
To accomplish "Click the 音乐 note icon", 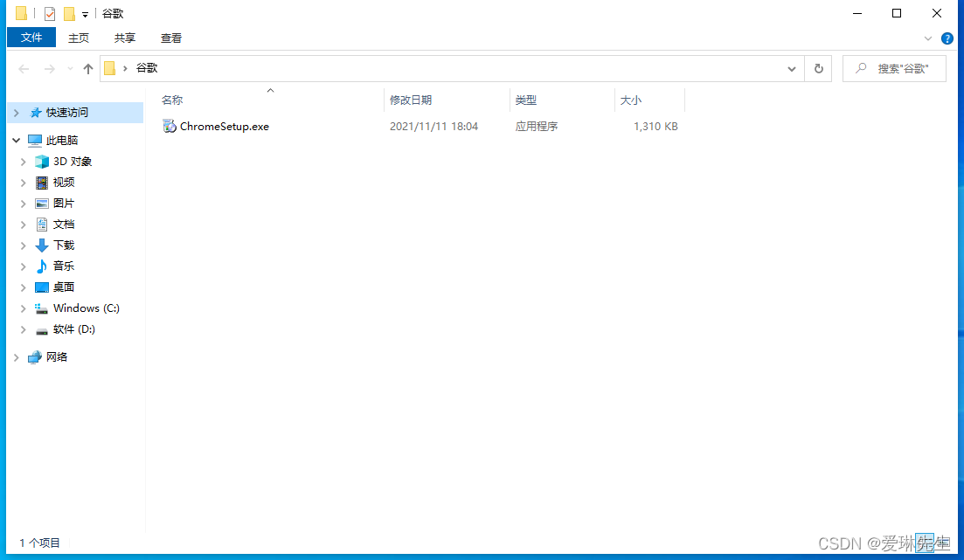I will (42, 266).
